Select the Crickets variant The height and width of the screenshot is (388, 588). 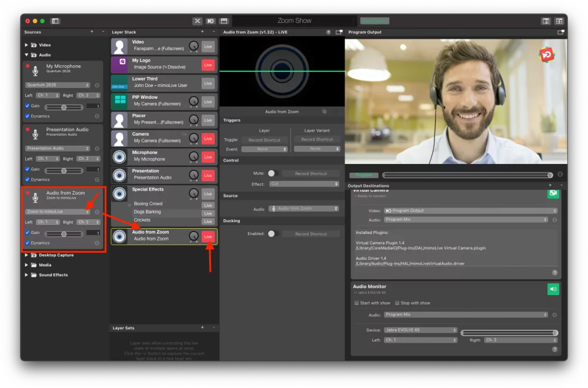click(142, 220)
